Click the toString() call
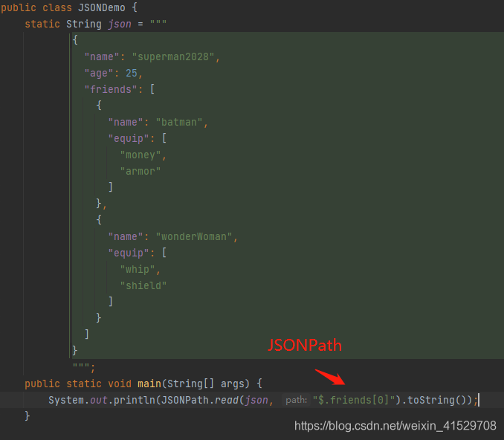This screenshot has height=440, width=504. tap(437, 400)
